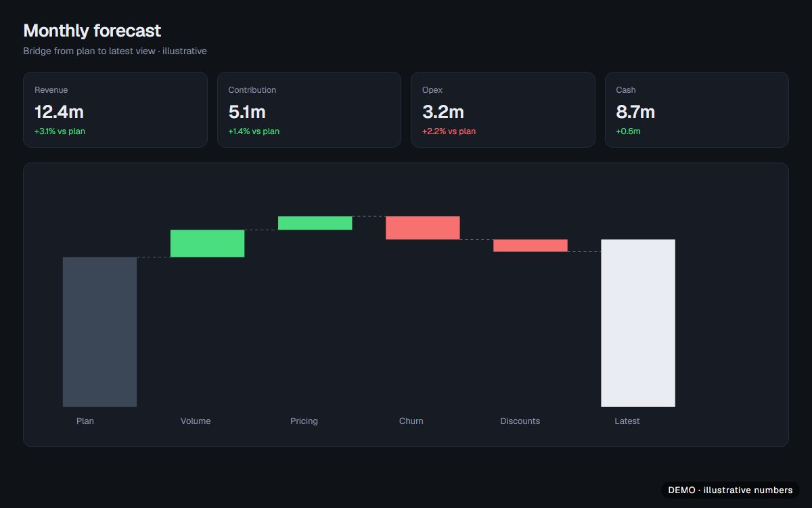Click the Churn axis label
This screenshot has height=508, width=812.
pos(411,421)
